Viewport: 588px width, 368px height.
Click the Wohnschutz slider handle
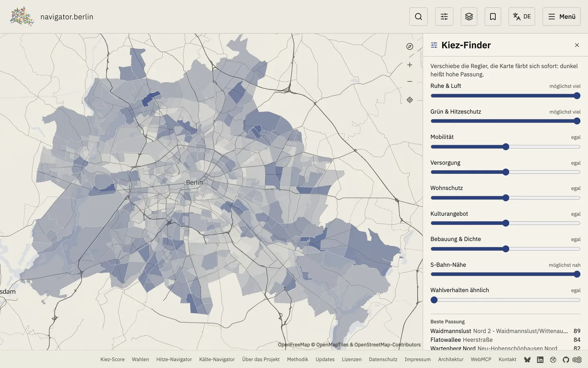pyautogui.click(x=506, y=198)
